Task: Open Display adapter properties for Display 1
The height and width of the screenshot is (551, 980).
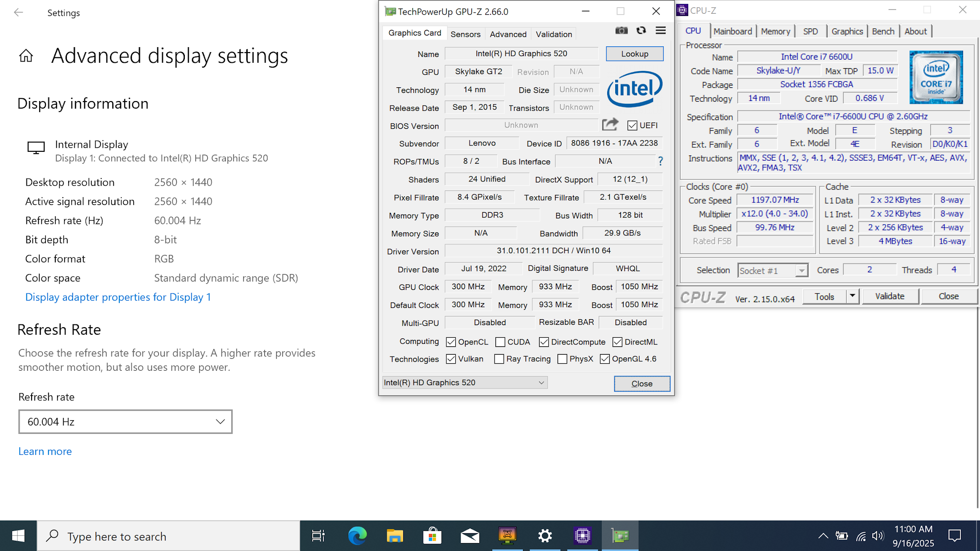Action: 118,297
